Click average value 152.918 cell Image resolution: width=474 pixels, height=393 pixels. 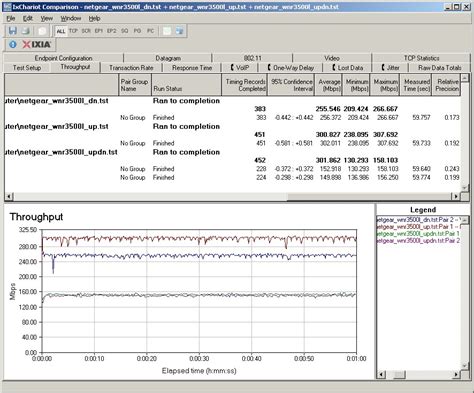(x=330, y=169)
